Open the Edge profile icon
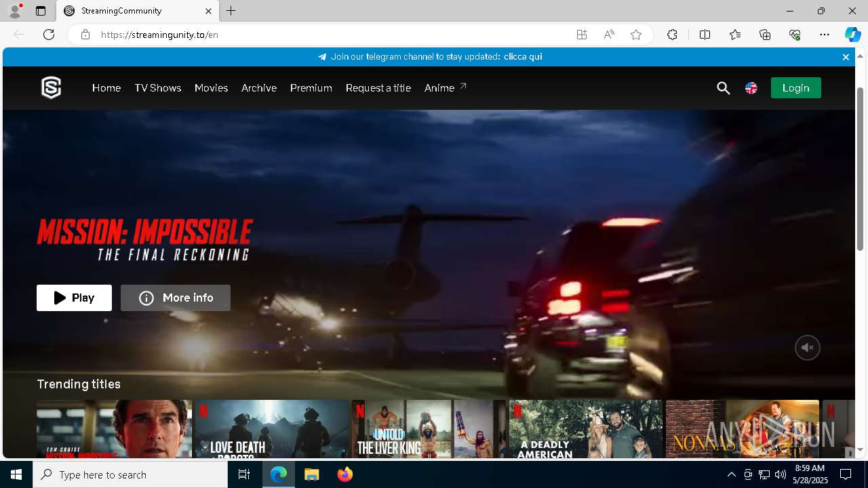This screenshot has width=868, height=488. pyautogui.click(x=15, y=11)
